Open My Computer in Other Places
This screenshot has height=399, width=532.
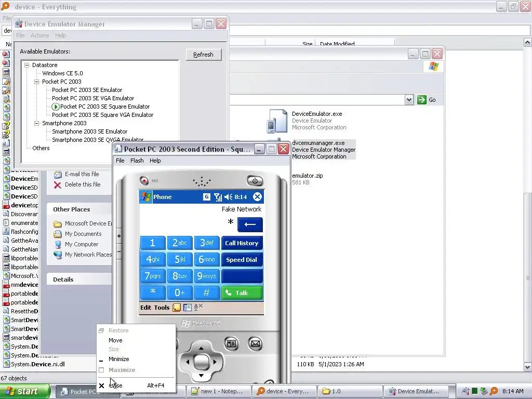point(82,244)
